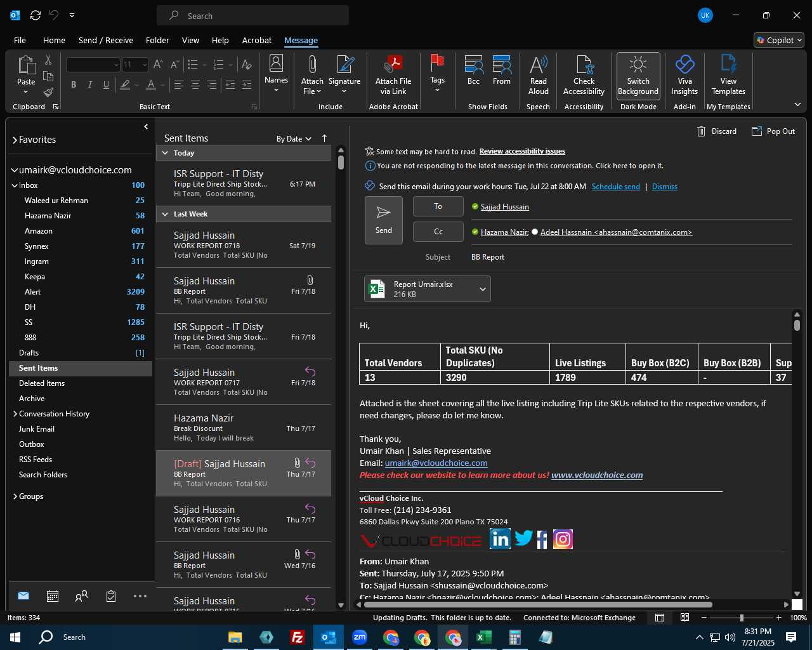Toggle Underline formatting

(x=106, y=84)
